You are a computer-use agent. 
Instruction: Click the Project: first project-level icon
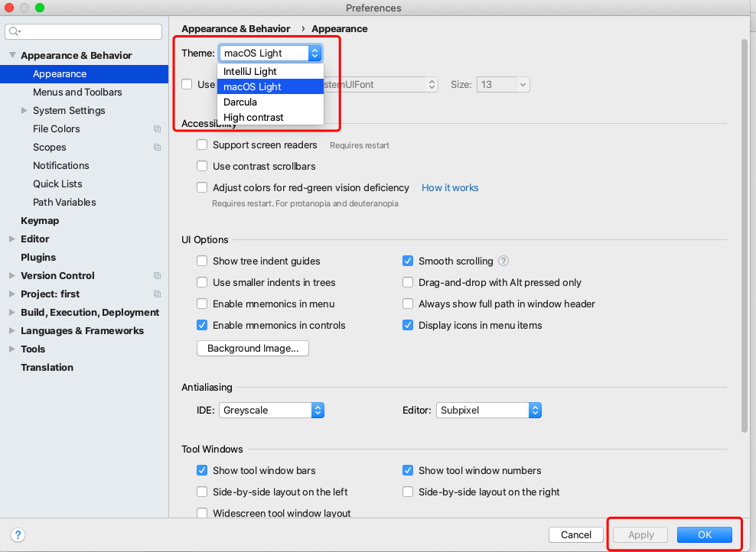point(157,294)
